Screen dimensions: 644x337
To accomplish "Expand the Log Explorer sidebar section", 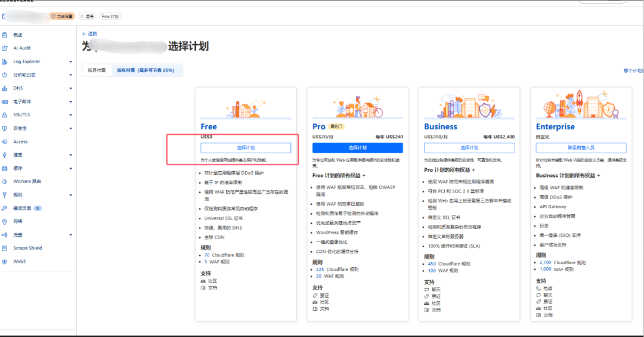I will point(70,62).
